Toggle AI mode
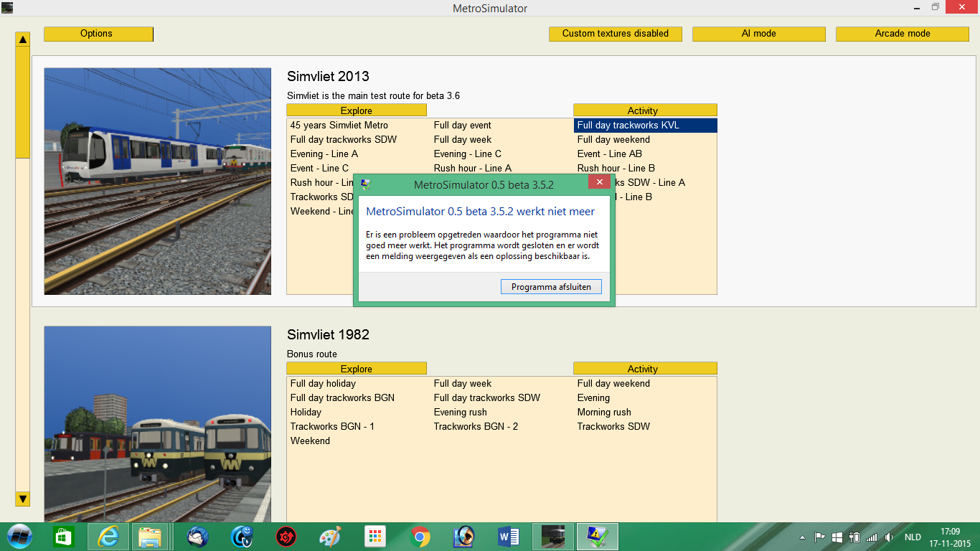This screenshot has height=551, width=980. coord(759,34)
